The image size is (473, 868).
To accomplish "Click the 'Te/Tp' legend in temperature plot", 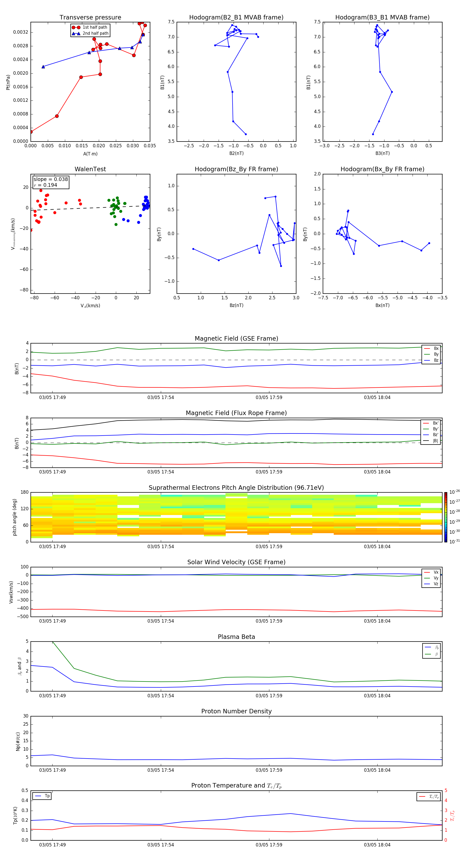I will [x=429, y=796].
